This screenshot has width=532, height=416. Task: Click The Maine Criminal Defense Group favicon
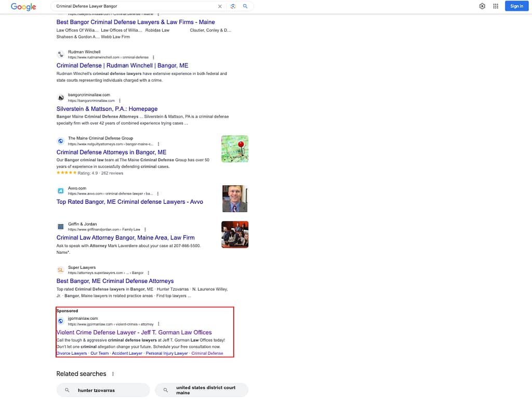click(61, 141)
